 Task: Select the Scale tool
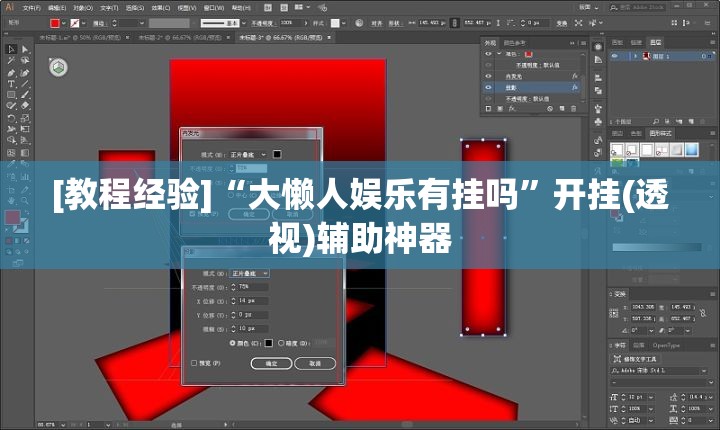pos(25,118)
